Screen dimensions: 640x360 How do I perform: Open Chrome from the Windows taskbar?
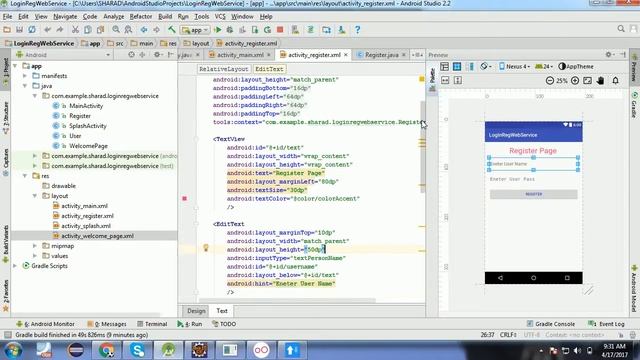point(107,350)
